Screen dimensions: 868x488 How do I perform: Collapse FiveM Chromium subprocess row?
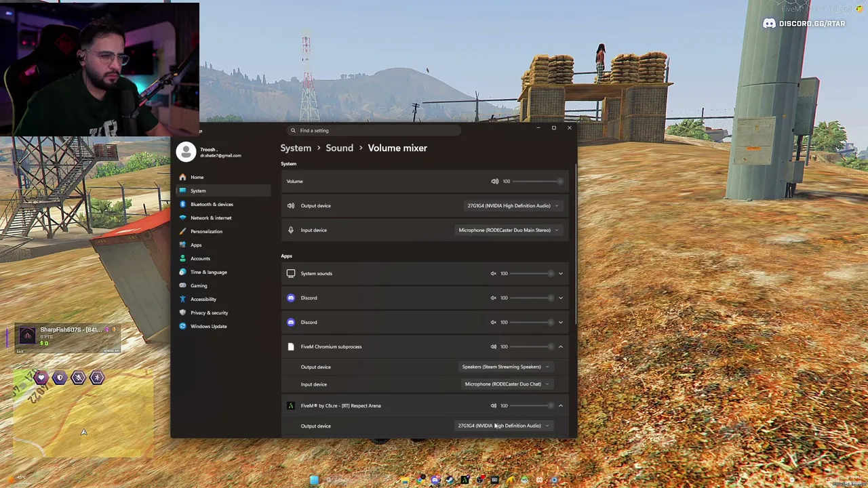(560, 346)
